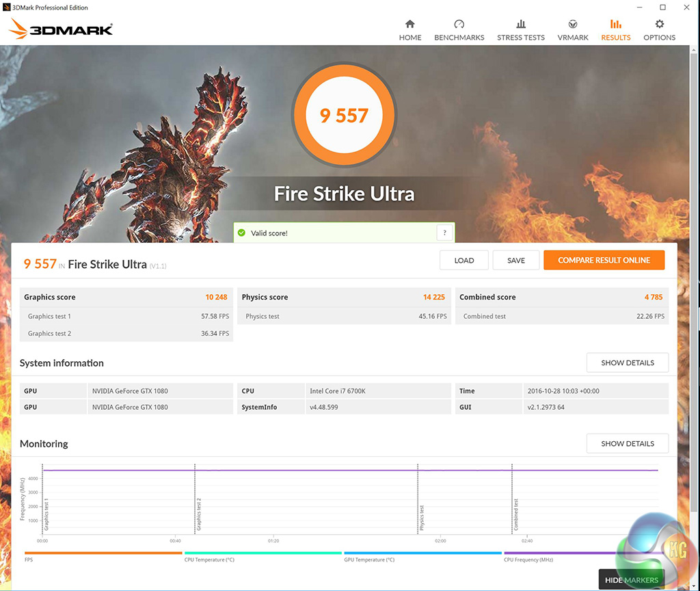Open the VRMark icon in navigation
700x591 pixels.
click(573, 24)
